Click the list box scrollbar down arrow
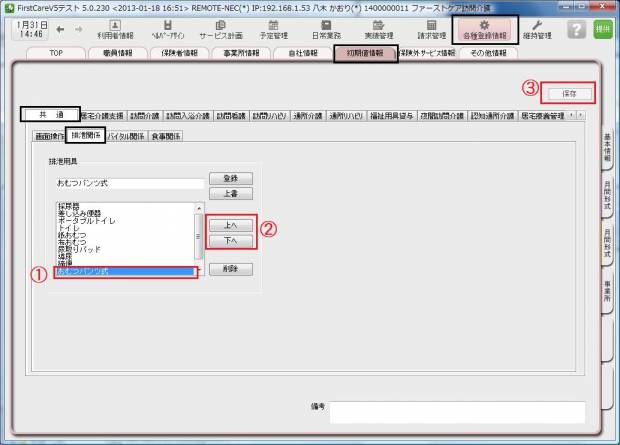This screenshot has width=620, height=445. (197, 271)
